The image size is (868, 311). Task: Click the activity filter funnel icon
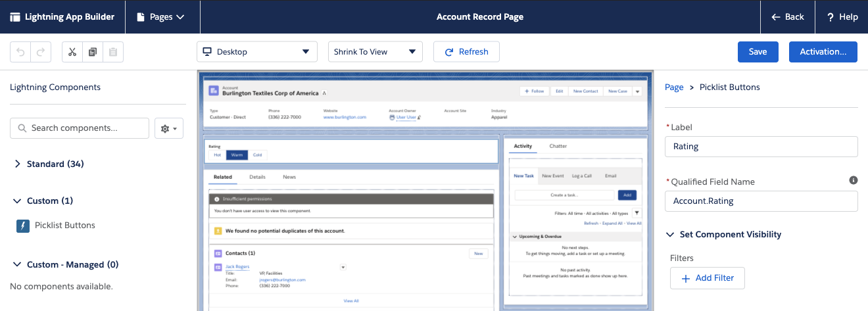(x=637, y=213)
